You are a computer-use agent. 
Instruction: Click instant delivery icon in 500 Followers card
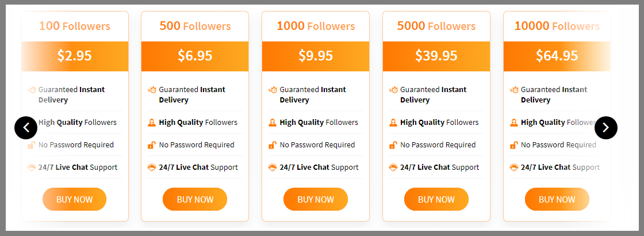[152, 90]
